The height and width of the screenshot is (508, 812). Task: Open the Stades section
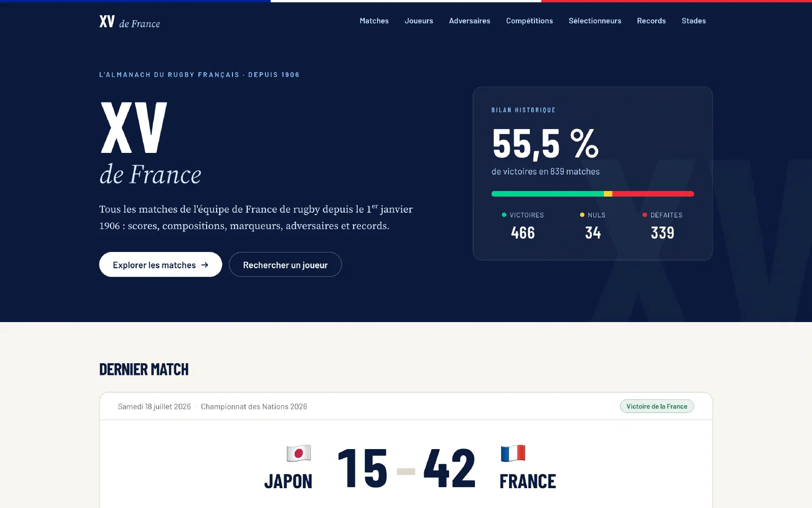pos(693,21)
